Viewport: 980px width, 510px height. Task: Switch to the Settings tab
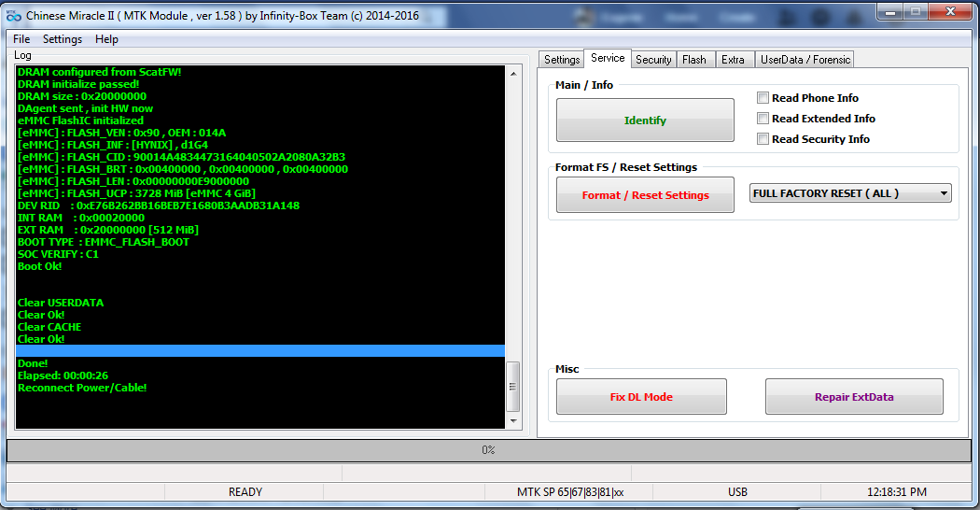tap(561, 60)
